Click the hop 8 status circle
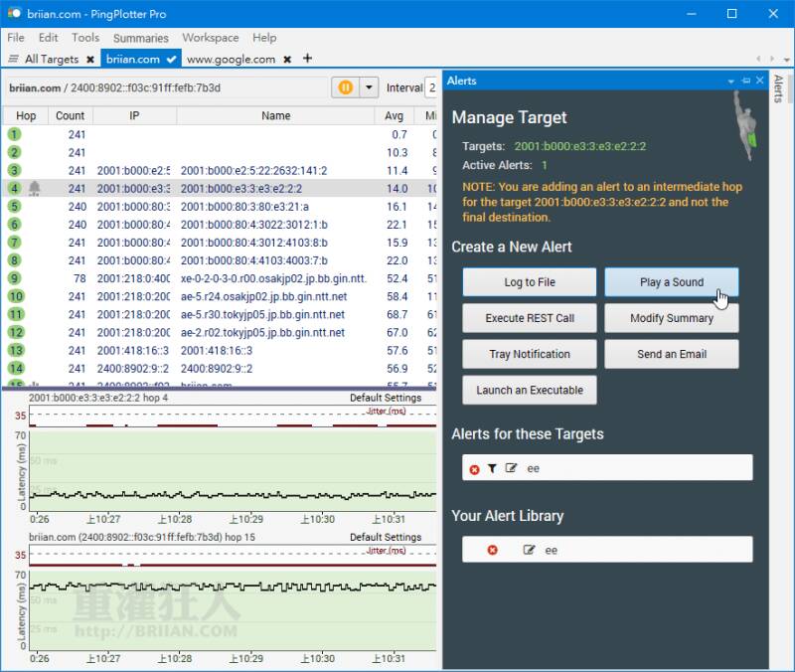The width and height of the screenshot is (795, 672). pyautogui.click(x=14, y=260)
